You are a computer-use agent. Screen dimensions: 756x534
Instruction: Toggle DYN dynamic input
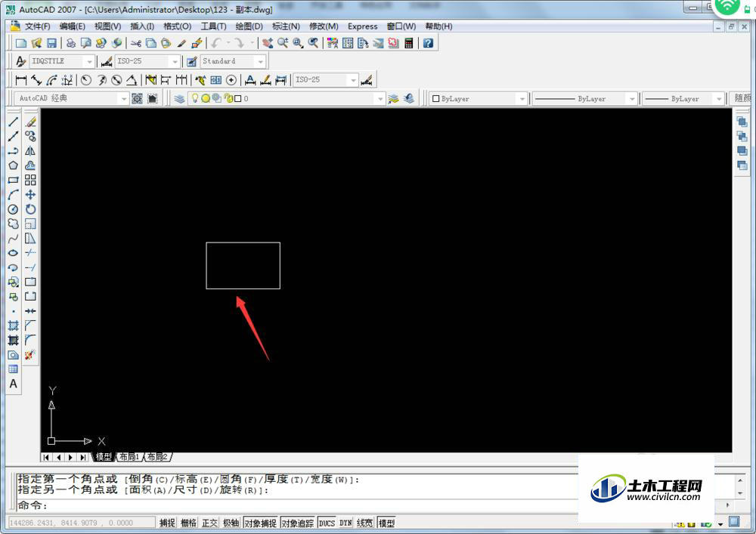[x=345, y=523]
